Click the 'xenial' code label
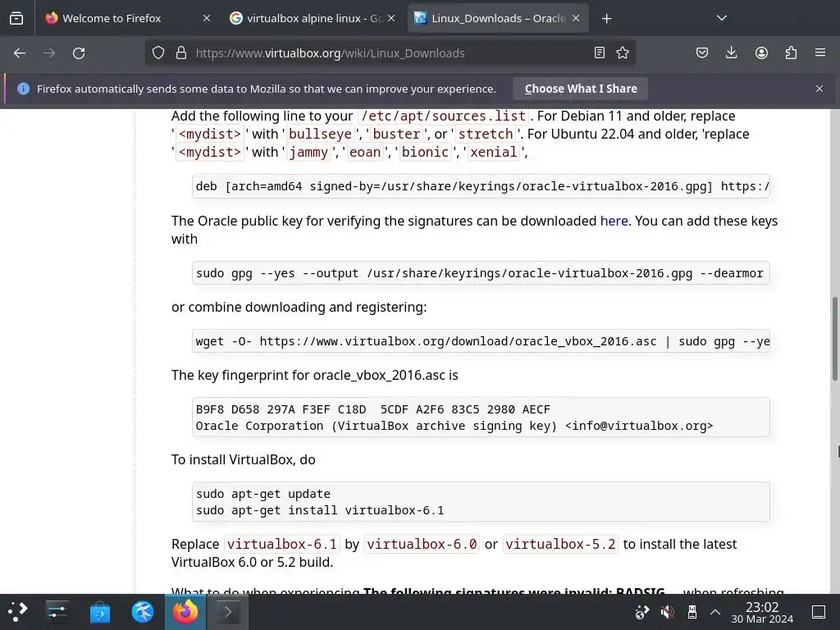 (493, 152)
